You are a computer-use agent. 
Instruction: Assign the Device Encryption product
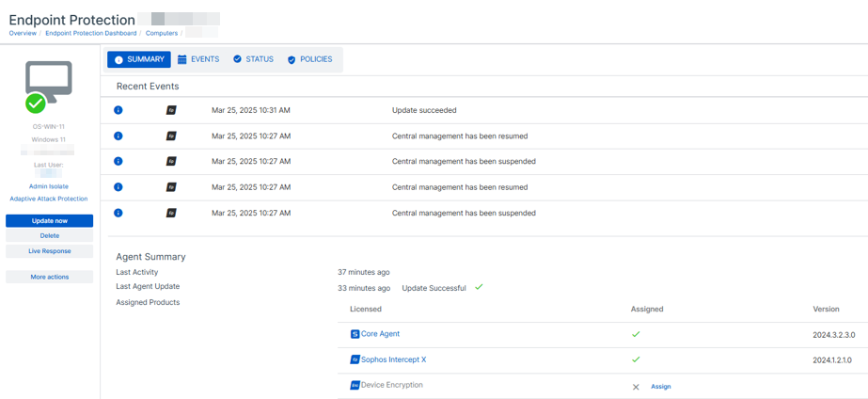point(661,387)
